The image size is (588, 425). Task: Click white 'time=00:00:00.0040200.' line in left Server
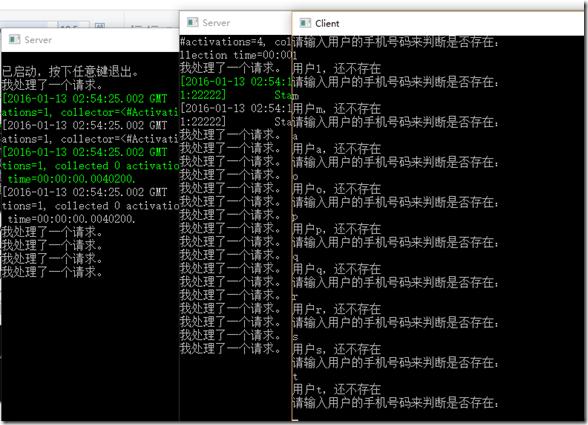(71, 219)
